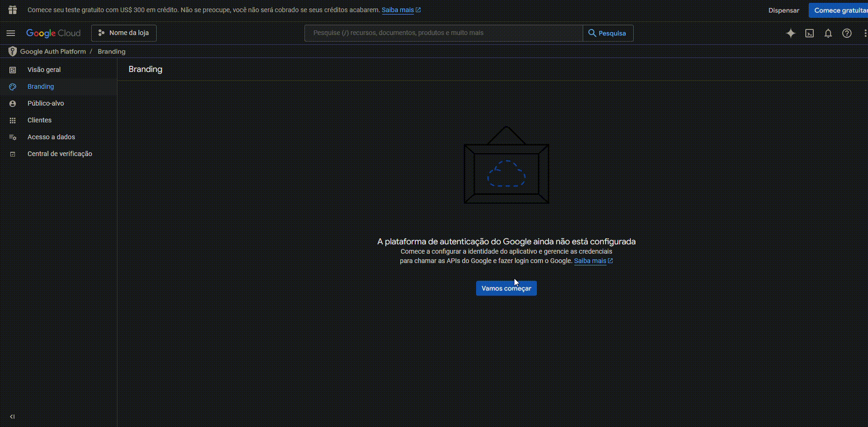Click the Acesso a dados icon

click(13, 137)
